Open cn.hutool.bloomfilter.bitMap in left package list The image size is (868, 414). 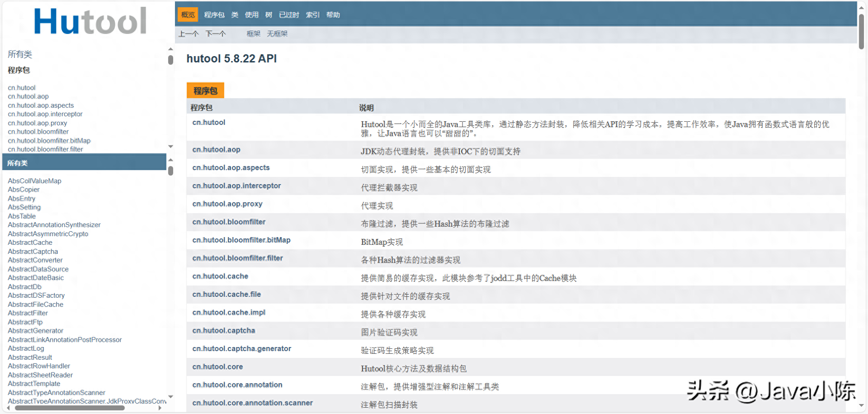click(49, 141)
